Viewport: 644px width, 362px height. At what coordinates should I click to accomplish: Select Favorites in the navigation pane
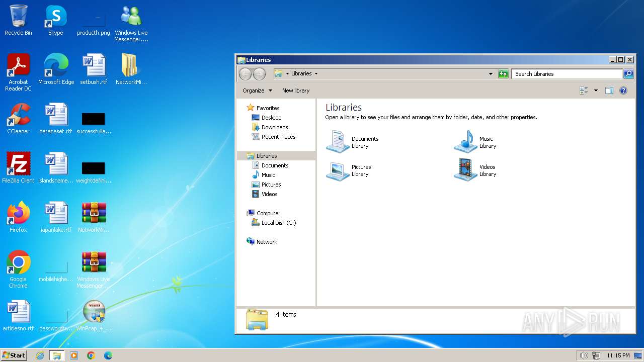pos(268,108)
